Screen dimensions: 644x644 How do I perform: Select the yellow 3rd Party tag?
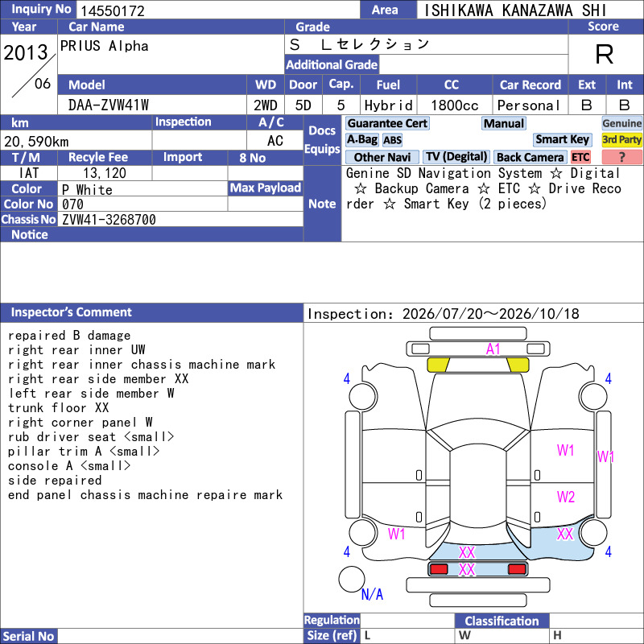click(621, 139)
